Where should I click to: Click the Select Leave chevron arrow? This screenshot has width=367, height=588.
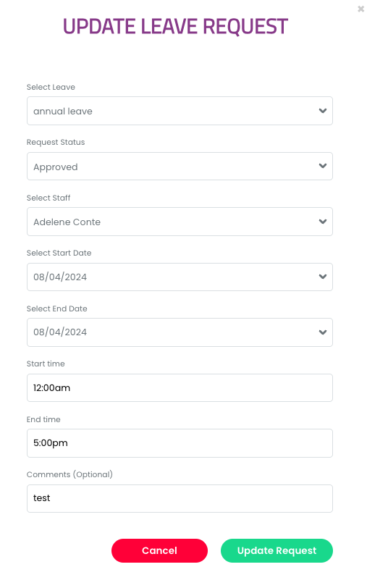pyautogui.click(x=322, y=111)
